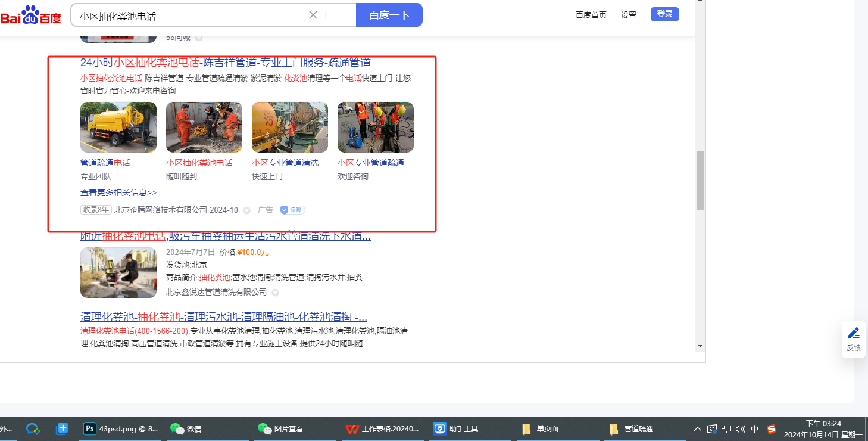
Task: Expand dropdown arrow beside 北京鑫锐达管道清洗有限公司
Action: (275, 293)
